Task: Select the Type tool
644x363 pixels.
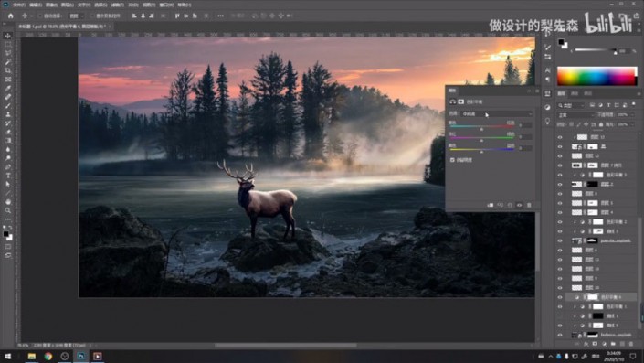Action: (8, 176)
